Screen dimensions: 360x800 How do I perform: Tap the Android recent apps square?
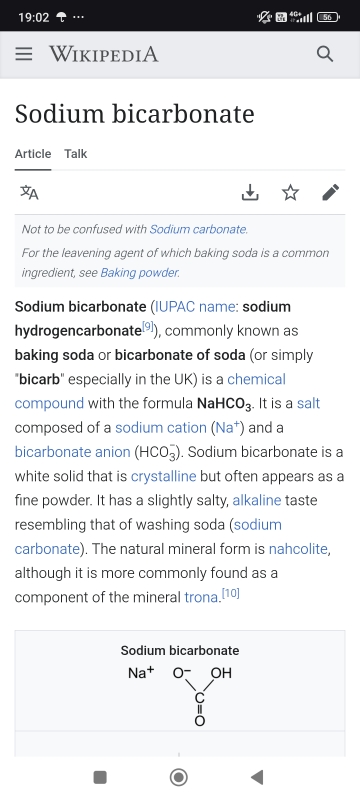coord(100,777)
